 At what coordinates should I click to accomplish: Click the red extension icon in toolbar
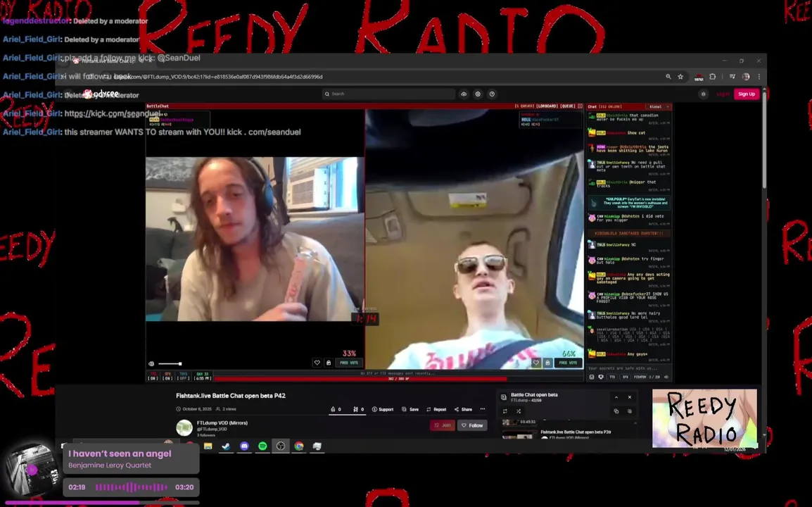pos(699,77)
